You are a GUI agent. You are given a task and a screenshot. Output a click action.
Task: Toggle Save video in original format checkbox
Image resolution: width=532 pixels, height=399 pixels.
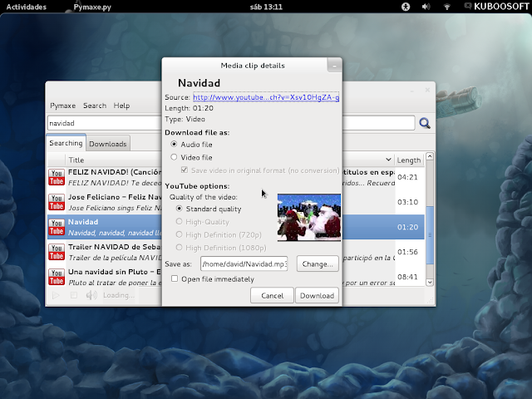(x=185, y=170)
